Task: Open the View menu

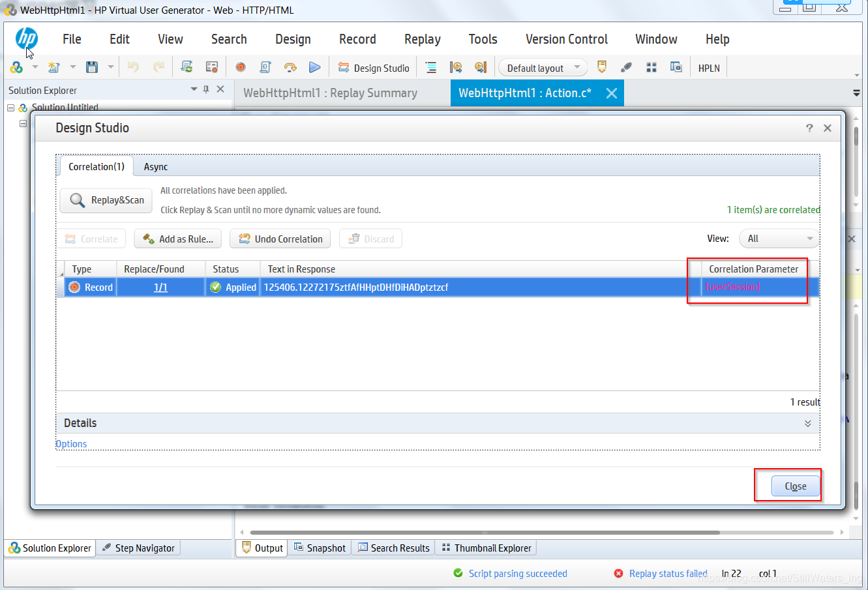Action: coord(170,39)
